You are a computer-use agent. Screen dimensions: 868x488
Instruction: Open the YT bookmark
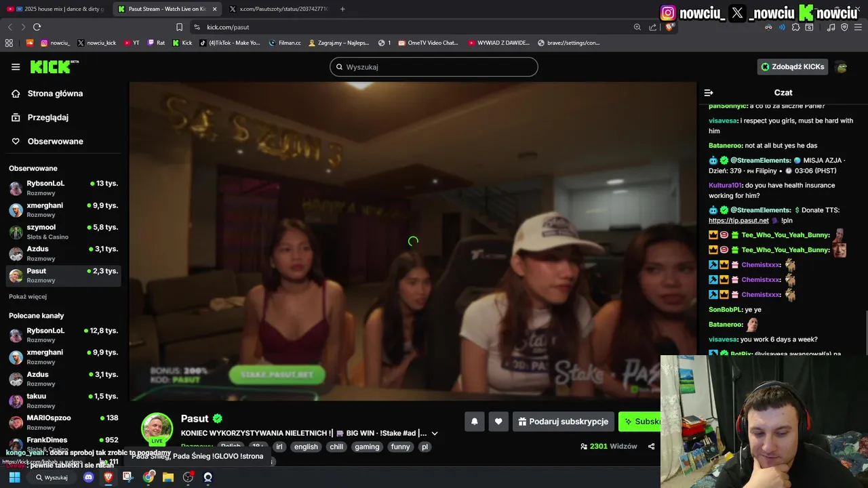coord(131,43)
